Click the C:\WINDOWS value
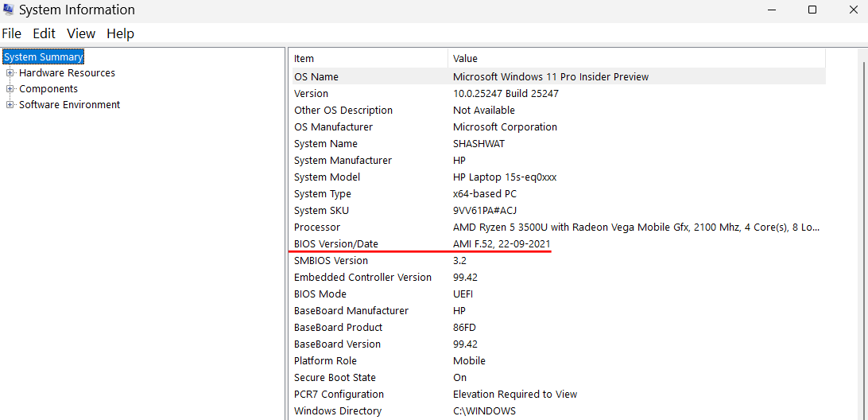This screenshot has width=868, height=420. click(x=484, y=411)
